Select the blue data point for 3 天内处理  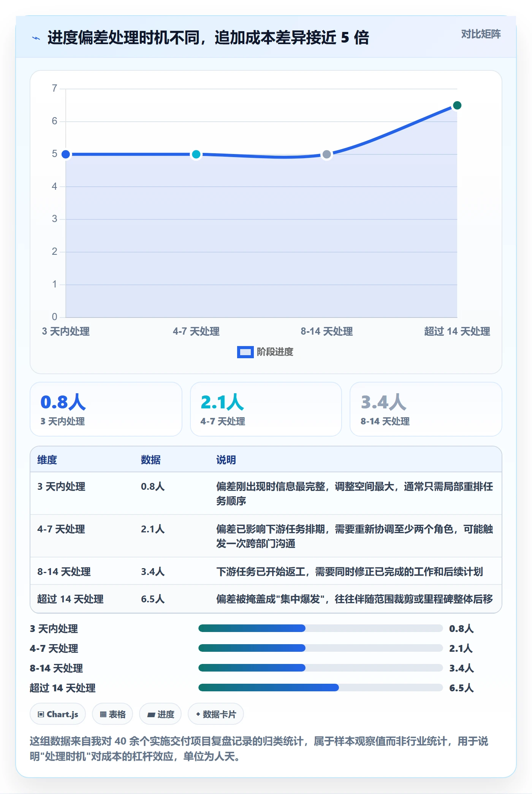(66, 154)
